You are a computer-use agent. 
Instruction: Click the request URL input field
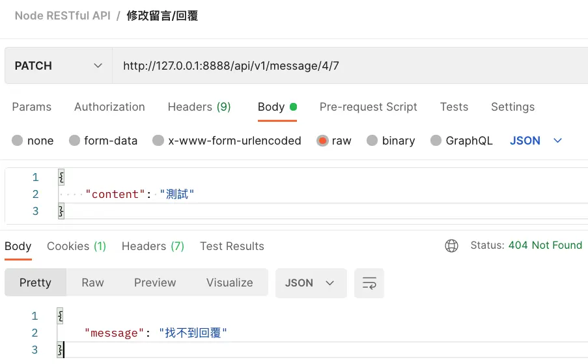click(x=345, y=66)
